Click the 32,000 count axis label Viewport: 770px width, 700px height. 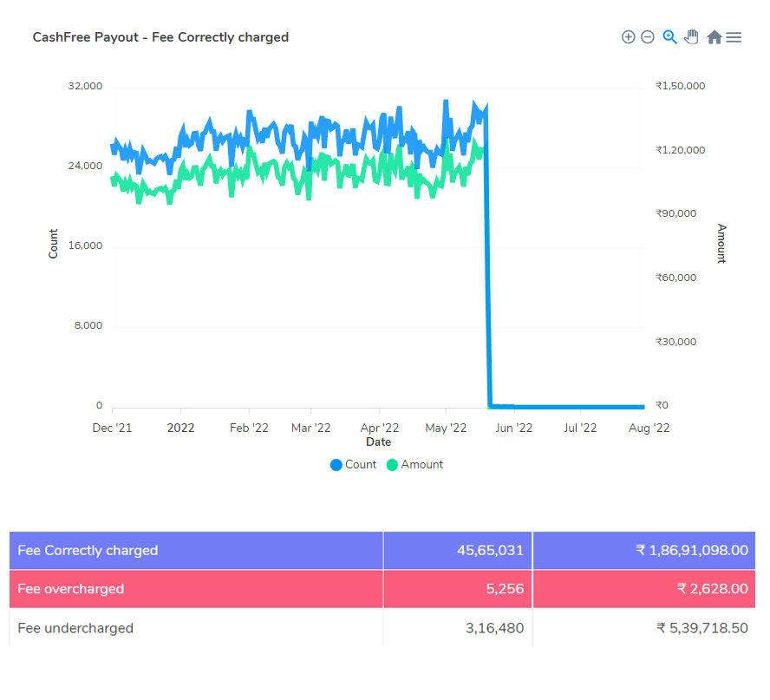(86, 87)
